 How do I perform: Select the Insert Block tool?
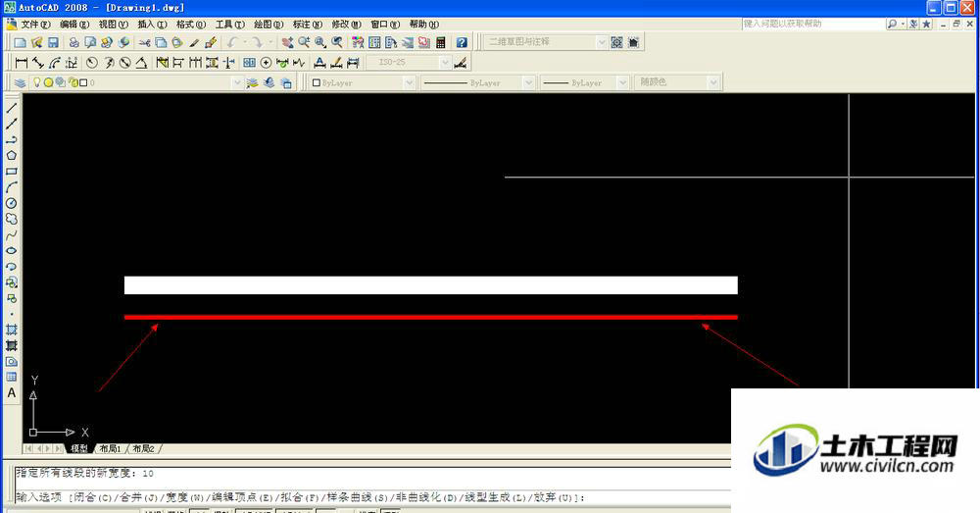tap(11, 282)
